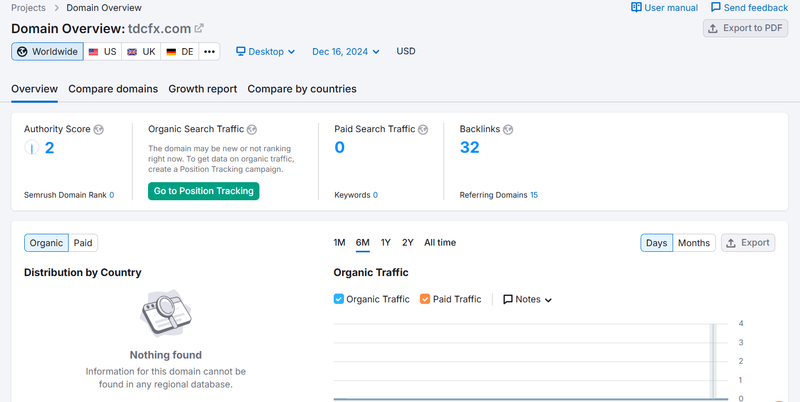Click the chart Export upload icon
The height and width of the screenshot is (402, 800).
click(731, 243)
